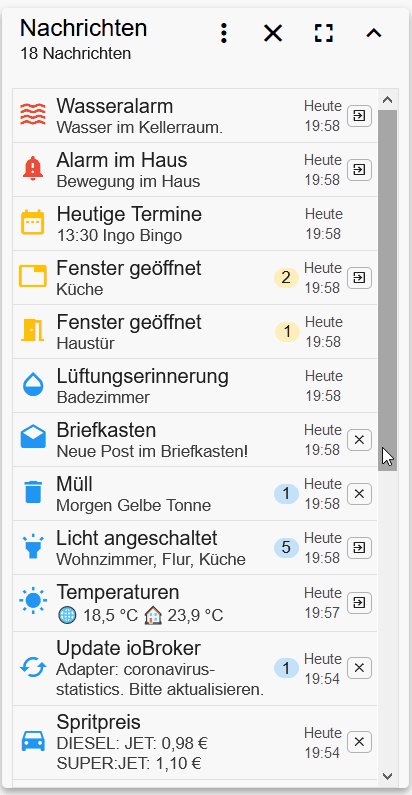Open the Temperaturen link button

click(x=359, y=603)
